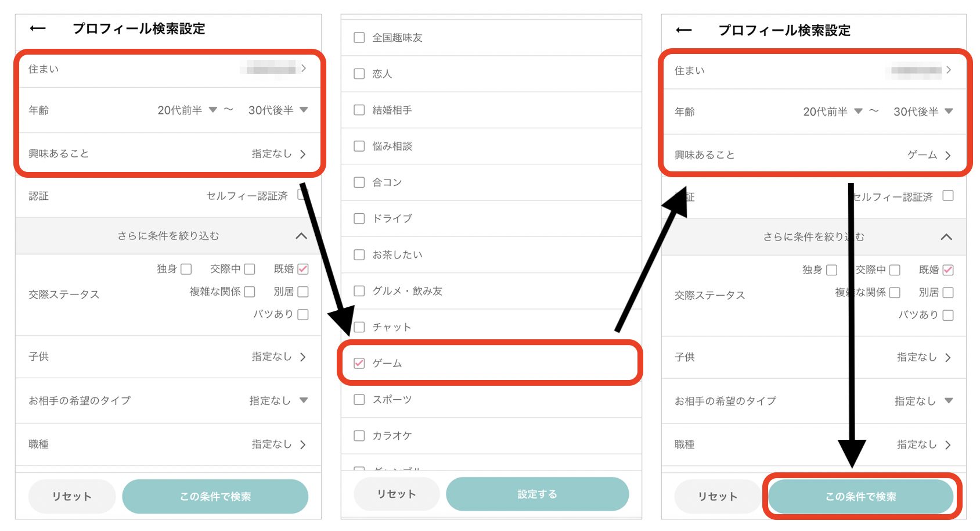
Task: Select the スポーツ interest option
Action: click(x=359, y=400)
